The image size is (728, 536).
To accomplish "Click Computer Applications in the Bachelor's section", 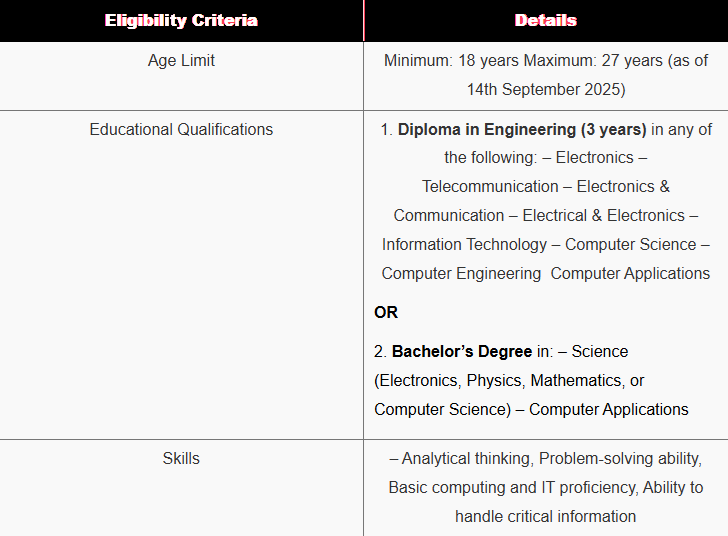I will click(609, 409).
